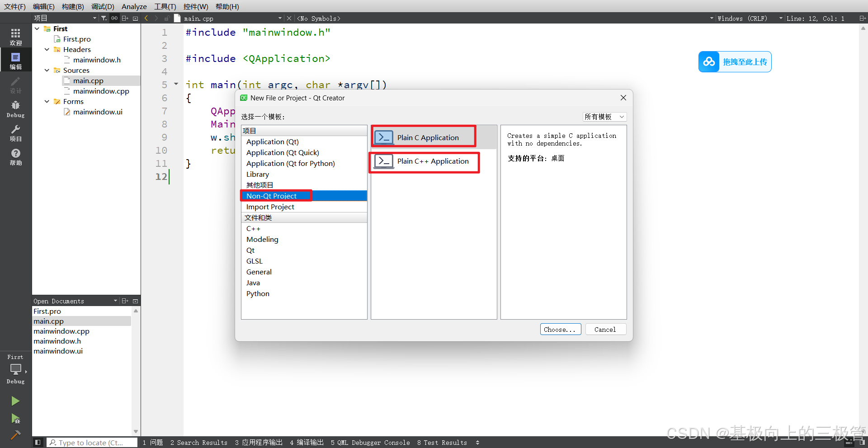
Task: Click the Build hammer icon
Action: pos(15,435)
